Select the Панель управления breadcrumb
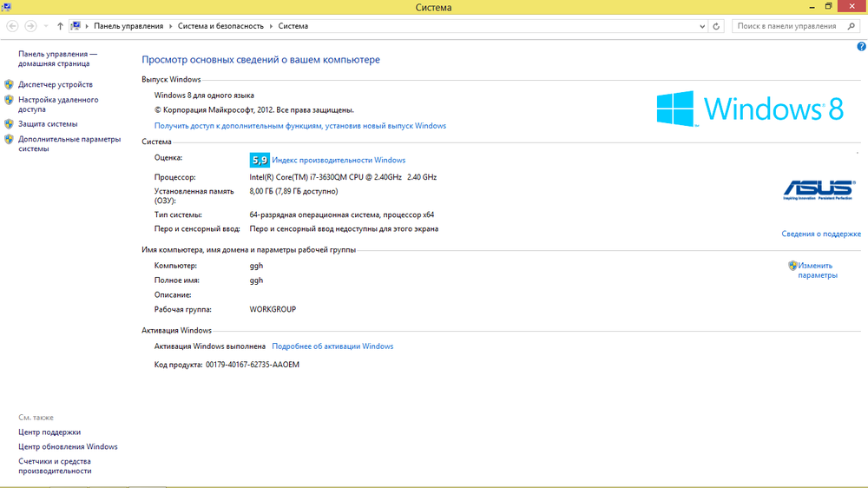Image resolution: width=868 pixels, height=488 pixels. (x=129, y=26)
